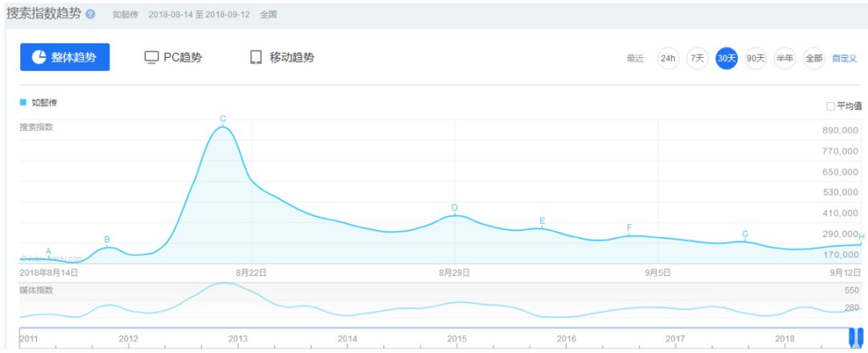Choose the 24h time range

668,58
